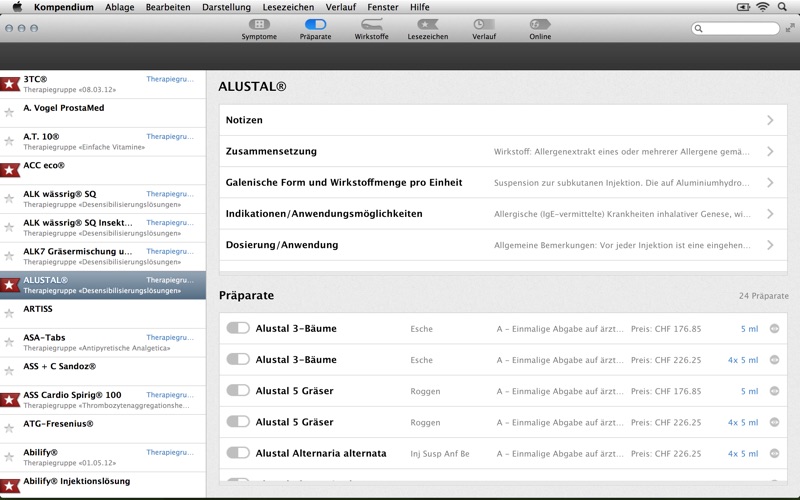Star the ALK wässrig® SQ Insekt entry
This screenshot has width=800, height=500.
[x=9, y=227]
